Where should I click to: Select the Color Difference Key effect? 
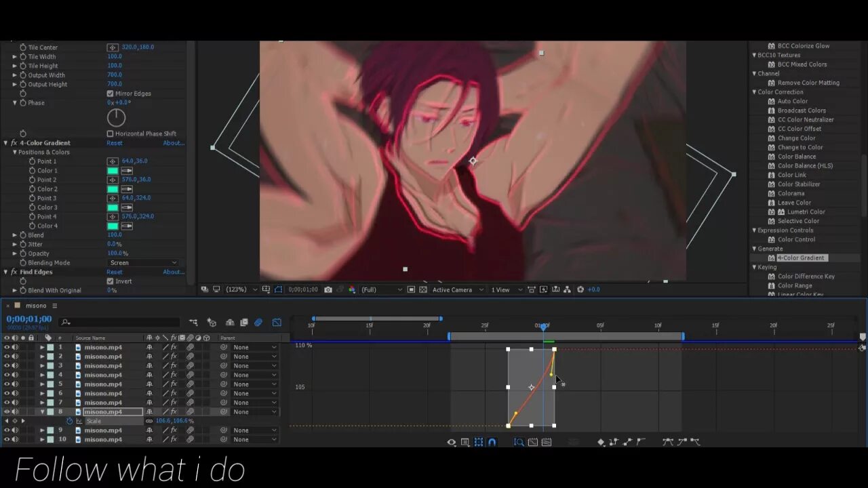point(806,277)
